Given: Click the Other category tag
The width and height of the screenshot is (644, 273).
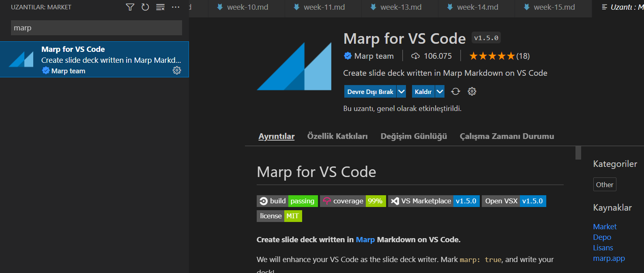Looking at the screenshot, I should pyautogui.click(x=605, y=185).
